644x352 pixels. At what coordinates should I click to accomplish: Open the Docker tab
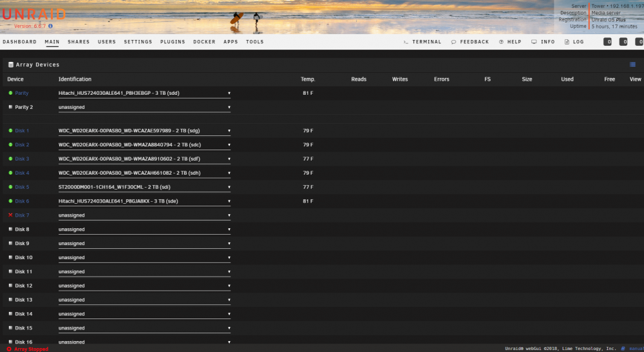[x=204, y=42]
